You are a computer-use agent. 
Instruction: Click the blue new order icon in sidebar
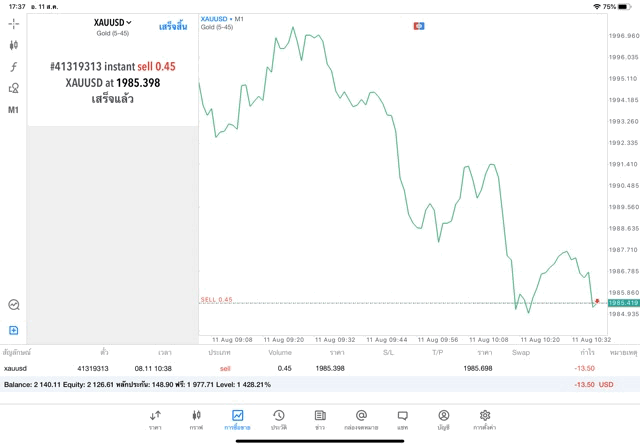[x=14, y=330]
